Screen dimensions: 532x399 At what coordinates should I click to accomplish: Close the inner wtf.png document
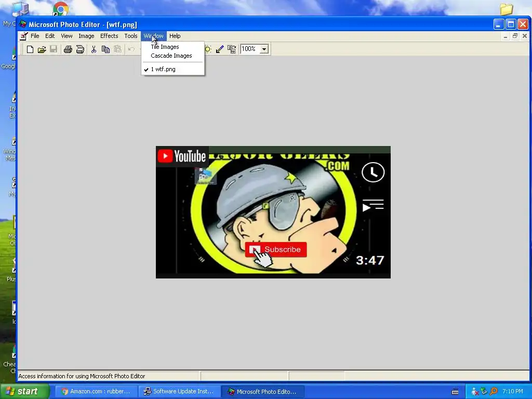pyautogui.click(x=525, y=36)
